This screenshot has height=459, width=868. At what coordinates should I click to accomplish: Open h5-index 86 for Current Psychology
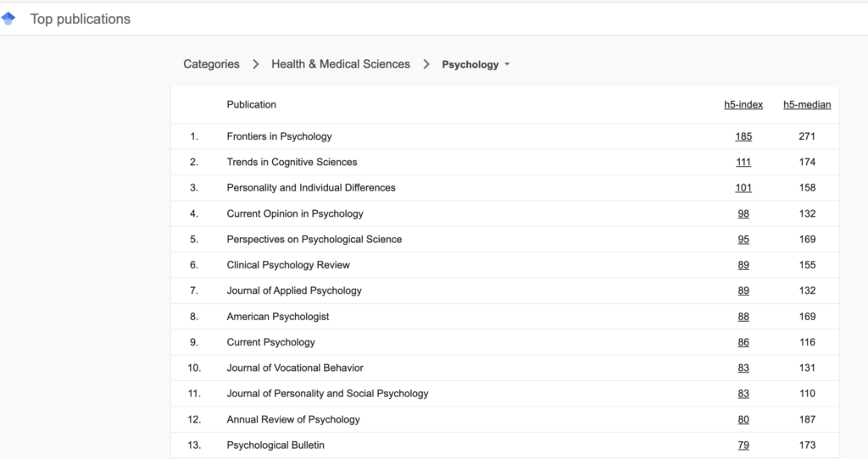click(x=743, y=342)
